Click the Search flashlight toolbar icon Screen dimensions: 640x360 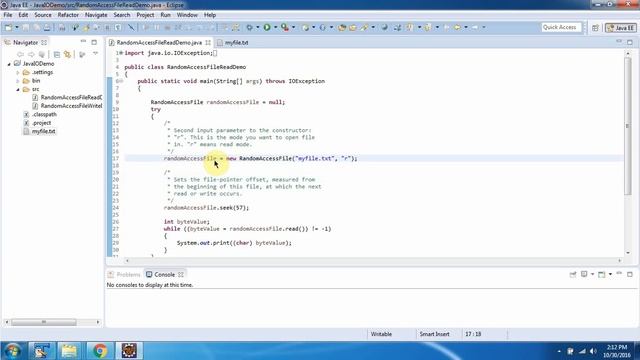pos(364,27)
